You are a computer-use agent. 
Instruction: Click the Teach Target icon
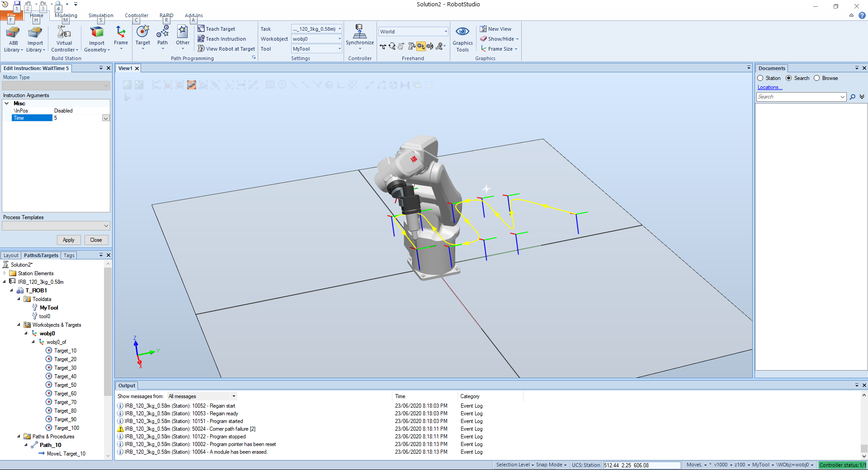coord(201,29)
